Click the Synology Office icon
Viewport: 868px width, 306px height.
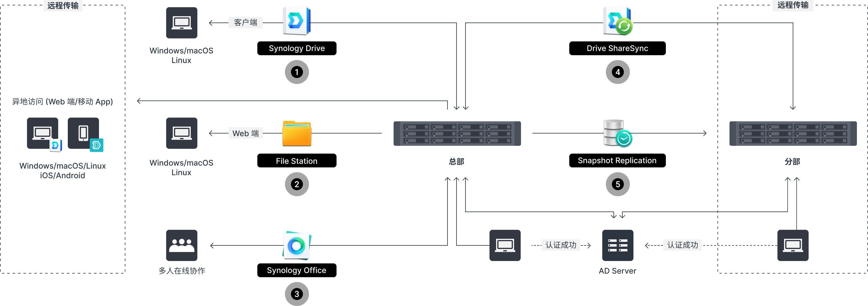297,245
